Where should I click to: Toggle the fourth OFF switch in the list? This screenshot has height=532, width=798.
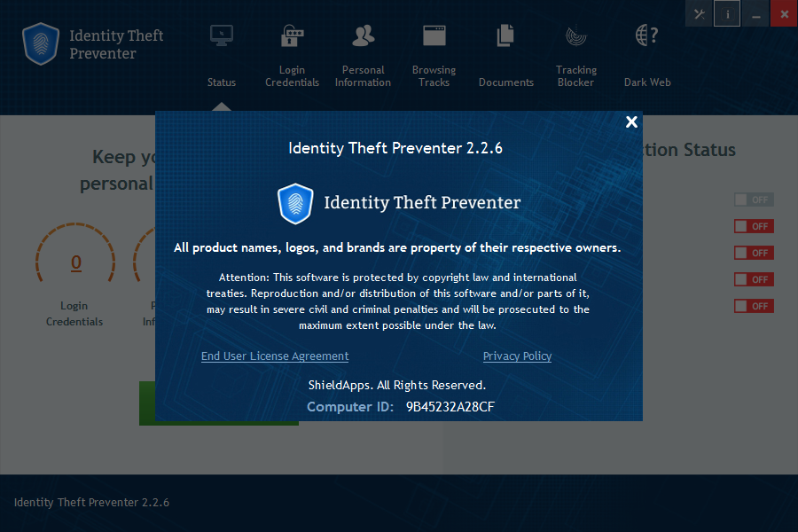pyautogui.click(x=754, y=279)
